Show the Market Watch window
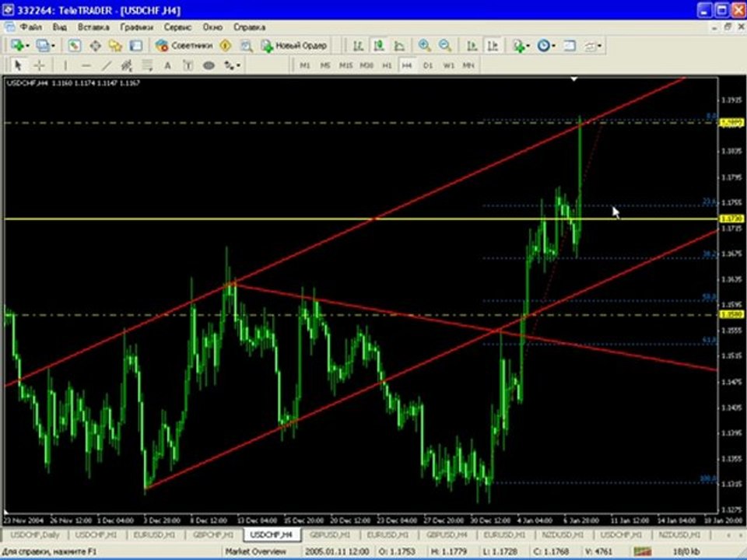Screen dimensions: 747x560 click(x=75, y=46)
